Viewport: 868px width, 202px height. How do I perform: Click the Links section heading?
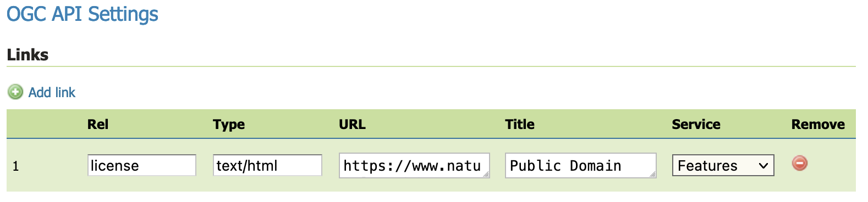pos(28,55)
